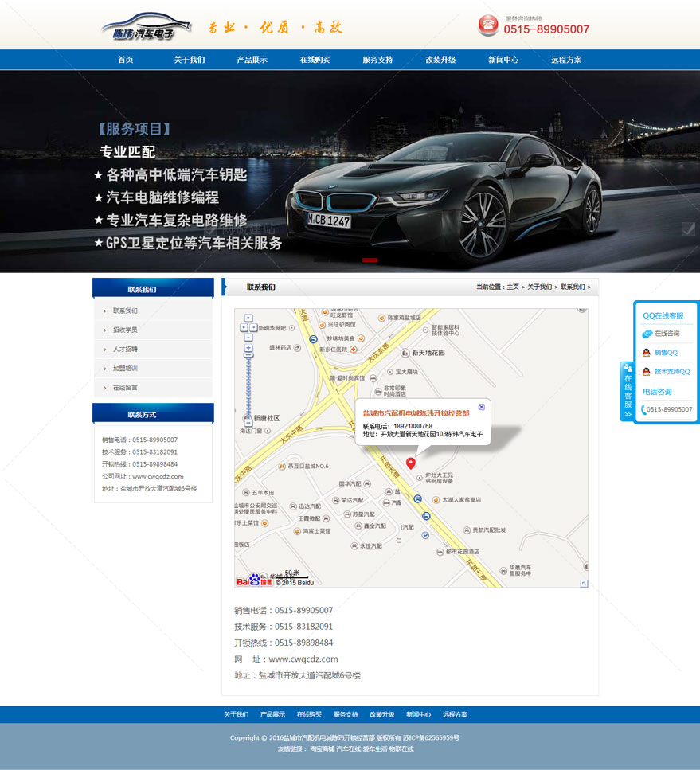Image resolution: width=700 pixels, height=770 pixels.
Task: Zoom out the map with the bottom minus button
Action: pos(248,422)
